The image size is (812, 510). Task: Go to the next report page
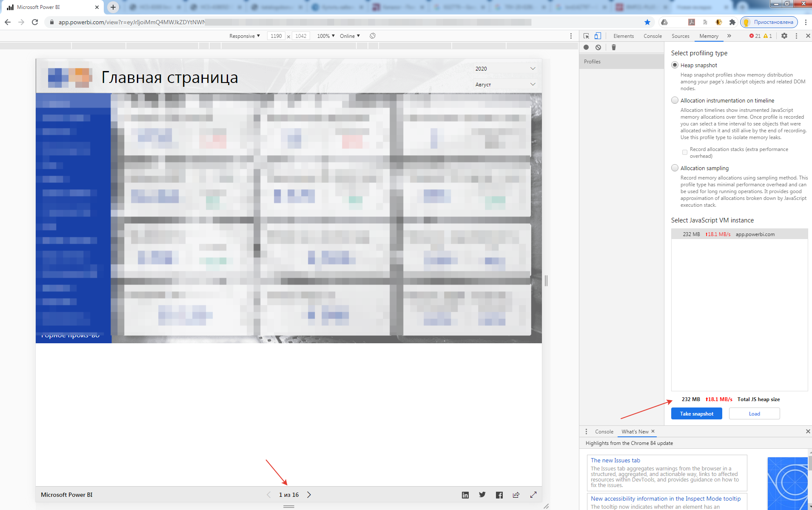309,495
